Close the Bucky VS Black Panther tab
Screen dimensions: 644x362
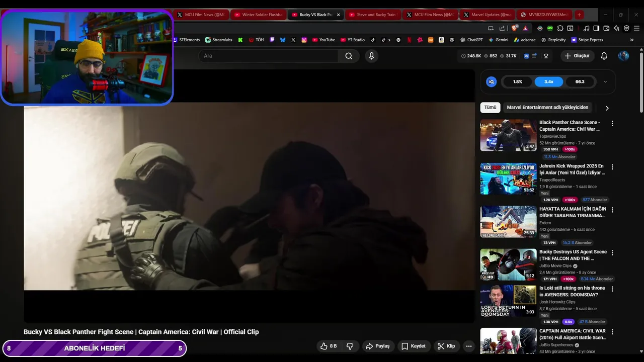338,15
